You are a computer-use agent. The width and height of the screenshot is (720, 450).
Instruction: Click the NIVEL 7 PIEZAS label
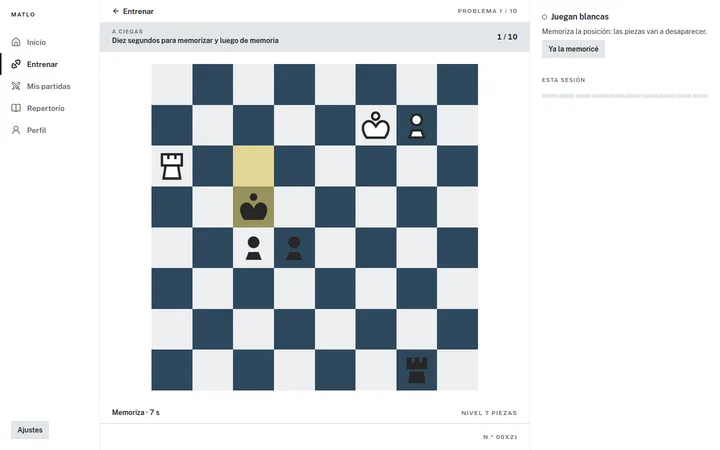pyautogui.click(x=489, y=413)
